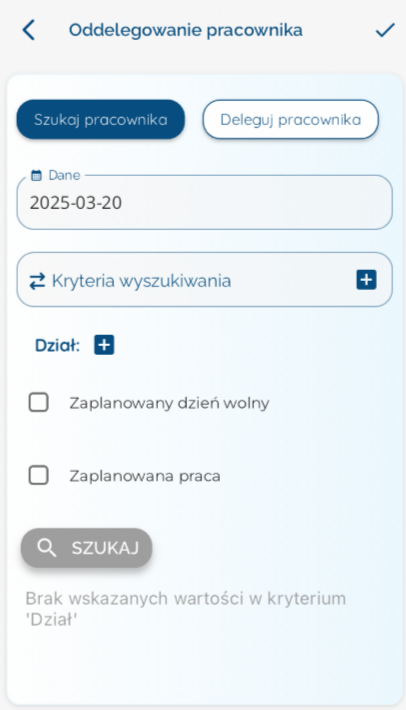406x710 pixels.
Task: Click the missing Dział criterion warning message
Action: point(186,609)
